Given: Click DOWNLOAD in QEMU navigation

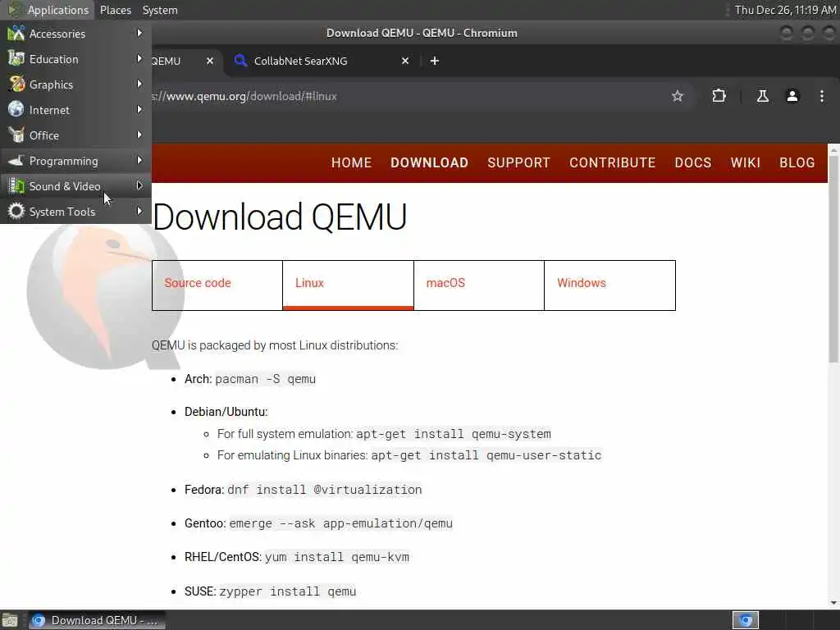Looking at the screenshot, I should (430, 163).
